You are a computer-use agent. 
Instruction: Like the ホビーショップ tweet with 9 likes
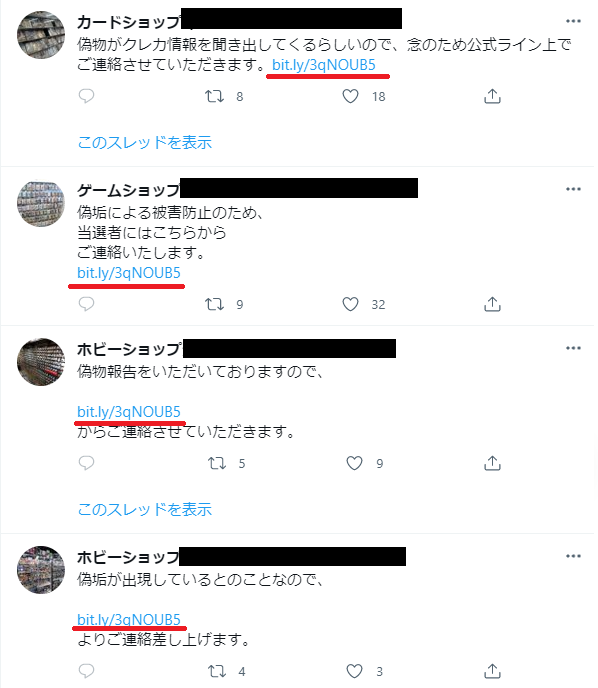pos(354,463)
